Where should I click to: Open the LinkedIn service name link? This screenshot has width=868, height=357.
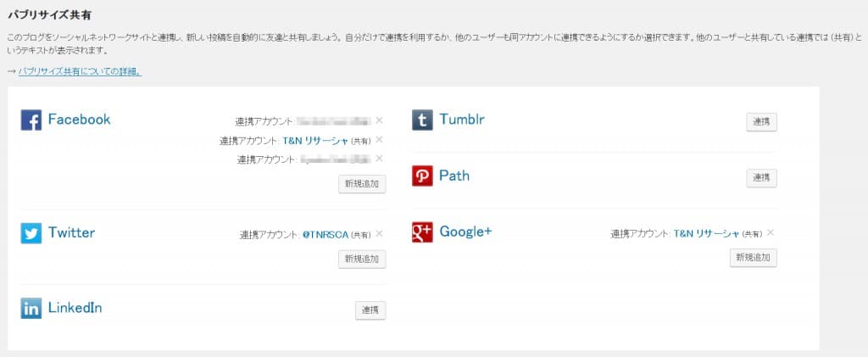(x=75, y=308)
